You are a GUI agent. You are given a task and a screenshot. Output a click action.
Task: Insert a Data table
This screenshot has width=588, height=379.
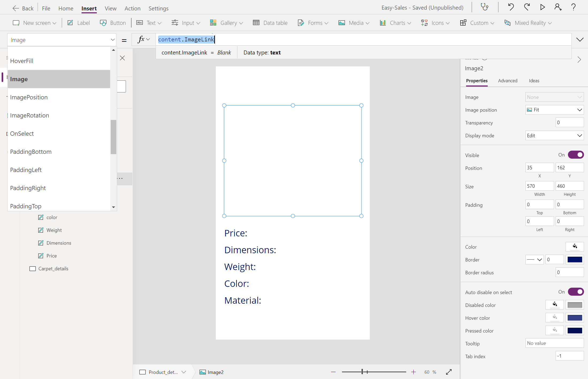(x=270, y=23)
